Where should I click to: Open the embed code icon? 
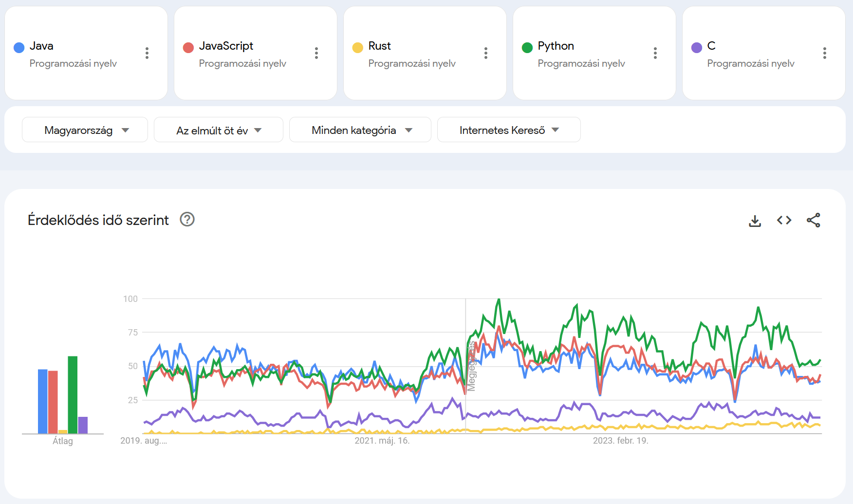pyautogui.click(x=784, y=220)
